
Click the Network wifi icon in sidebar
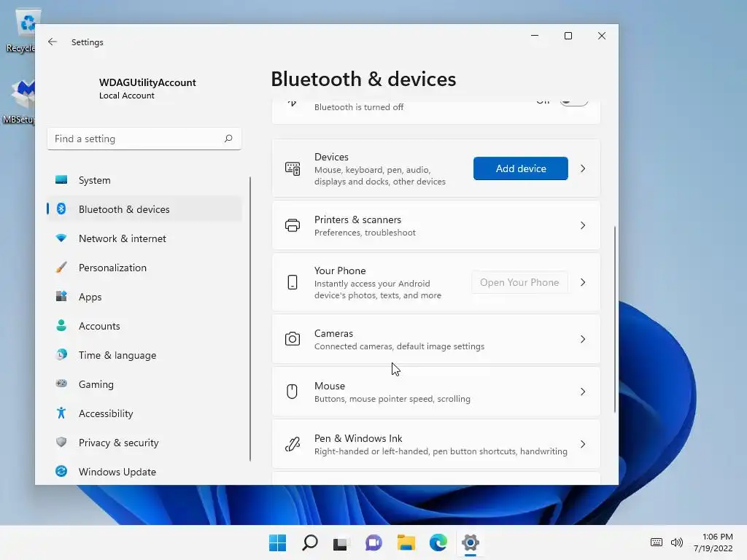(x=61, y=238)
